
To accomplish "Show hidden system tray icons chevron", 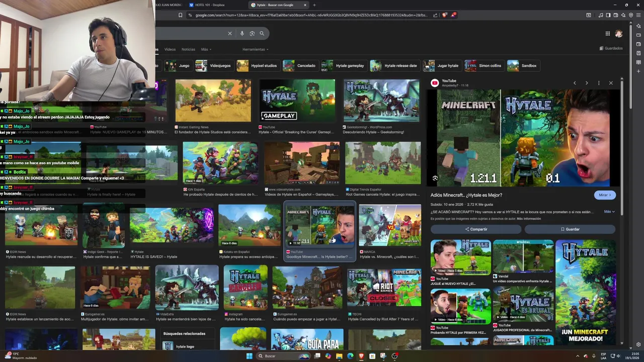I will (x=577, y=356).
